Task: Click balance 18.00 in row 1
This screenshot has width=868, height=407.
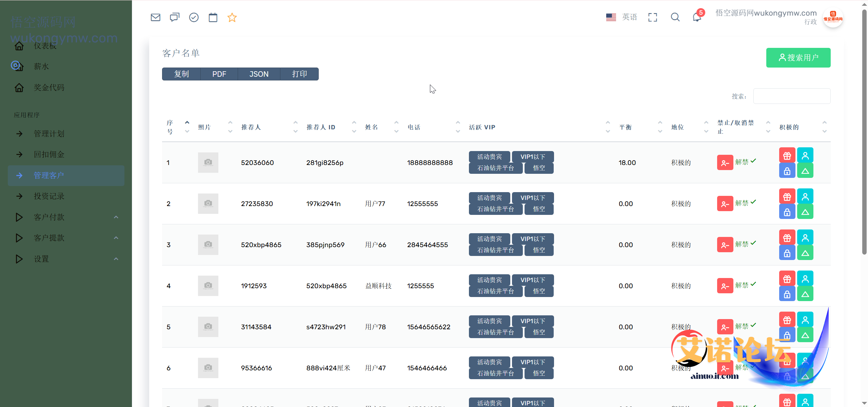Action: coord(627,163)
